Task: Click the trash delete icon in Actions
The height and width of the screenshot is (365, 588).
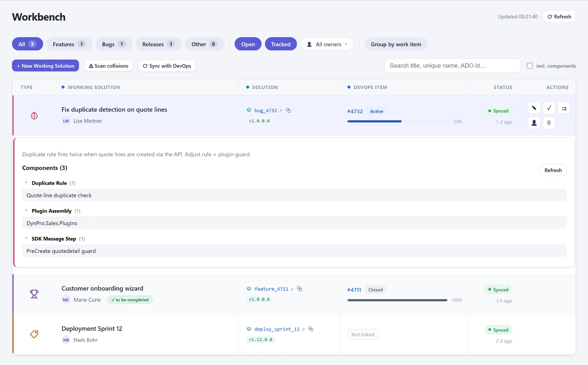Action: click(549, 123)
